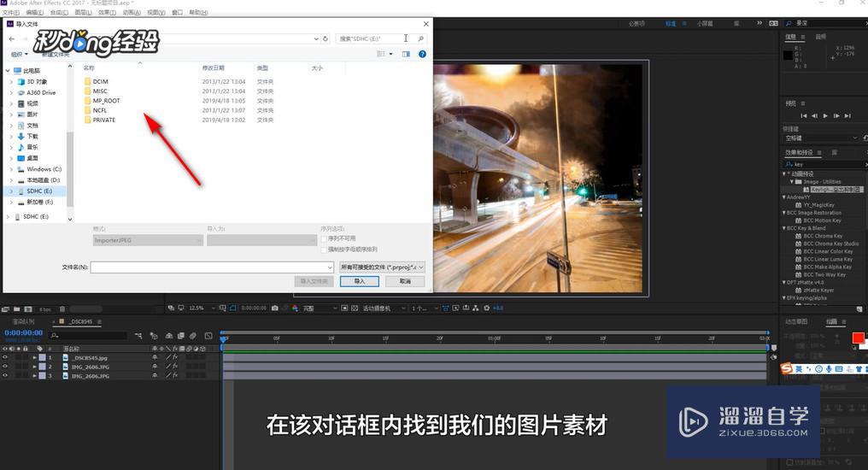Take a snapshot with the camera icon

tap(274, 308)
